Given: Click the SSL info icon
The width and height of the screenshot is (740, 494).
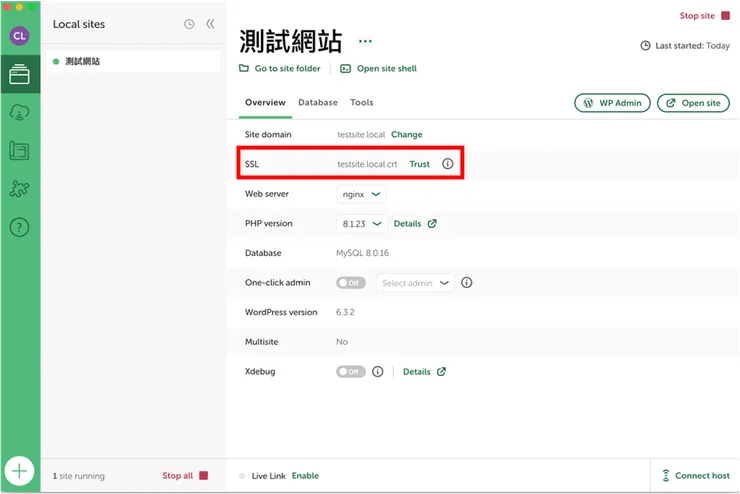Looking at the screenshot, I should (x=447, y=164).
